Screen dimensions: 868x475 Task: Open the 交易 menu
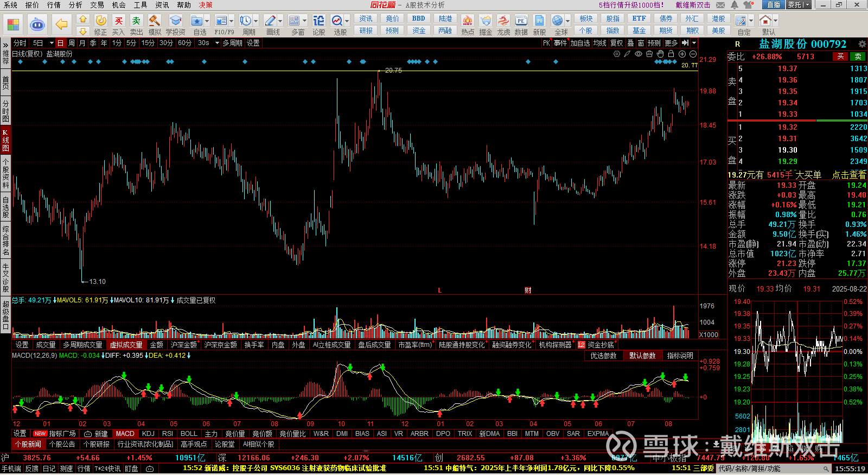97,5
